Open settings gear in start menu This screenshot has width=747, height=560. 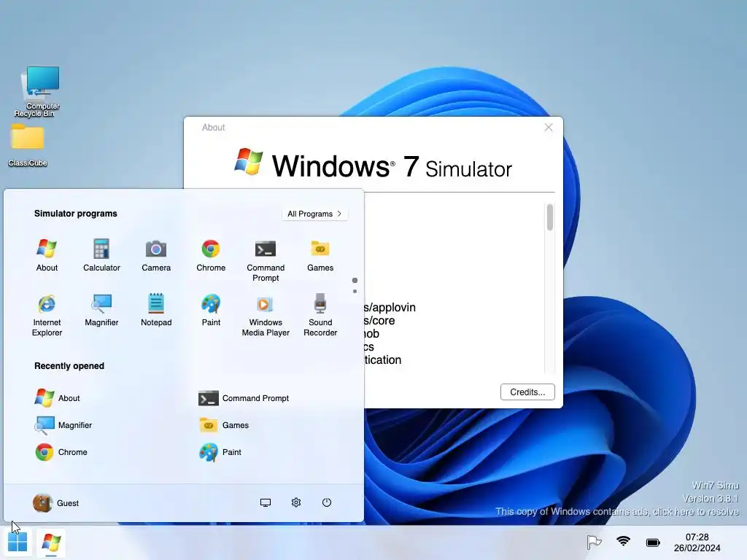point(296,502)
